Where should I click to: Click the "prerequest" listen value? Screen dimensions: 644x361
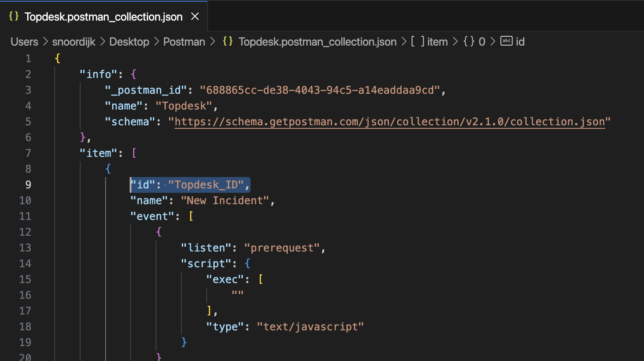(282, 248)
